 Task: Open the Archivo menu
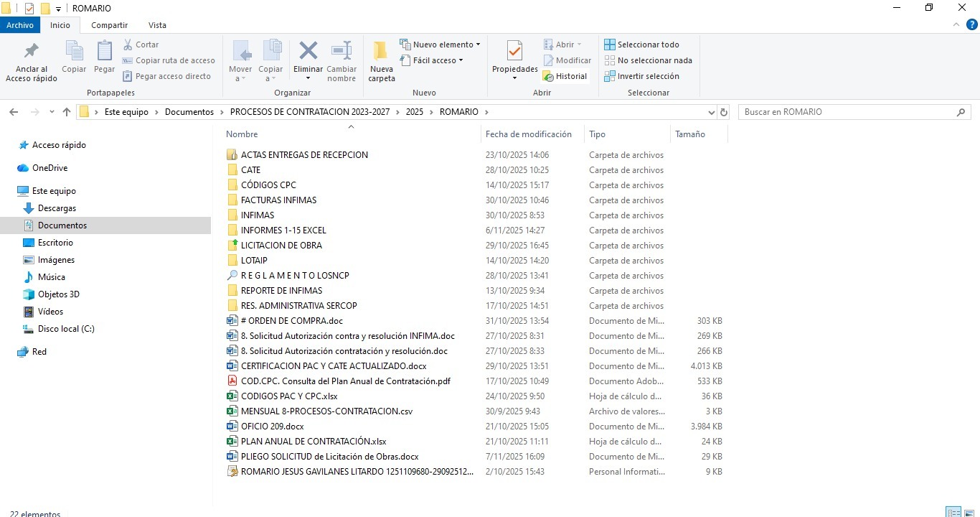tap(20, 25)
